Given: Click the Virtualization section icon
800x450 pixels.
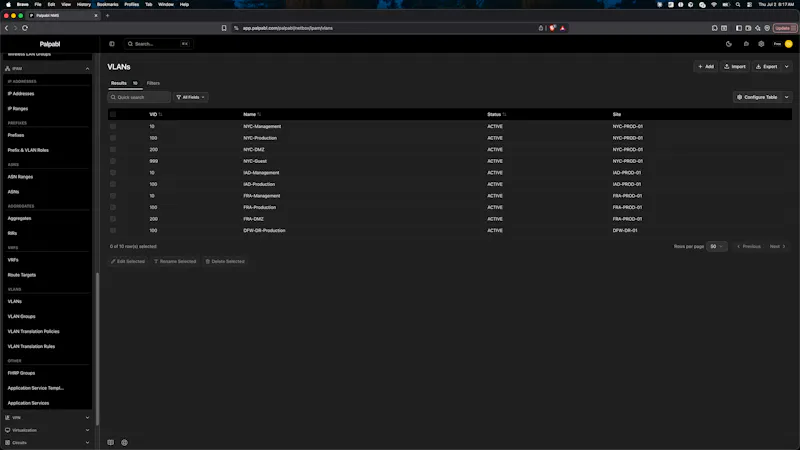Looking at the screenshot, I should click(x=8, y=430).
